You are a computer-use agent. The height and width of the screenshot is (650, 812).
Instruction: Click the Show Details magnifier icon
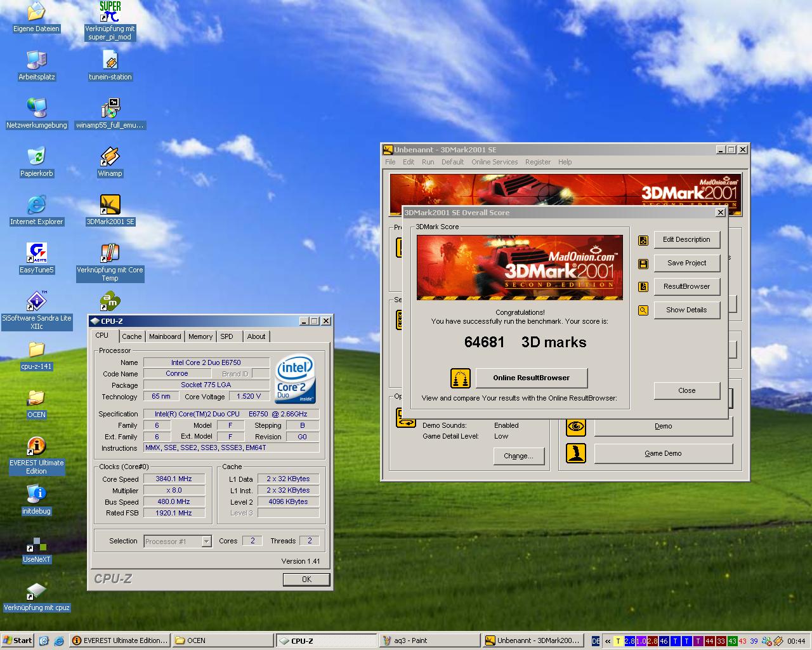point(643,310)
